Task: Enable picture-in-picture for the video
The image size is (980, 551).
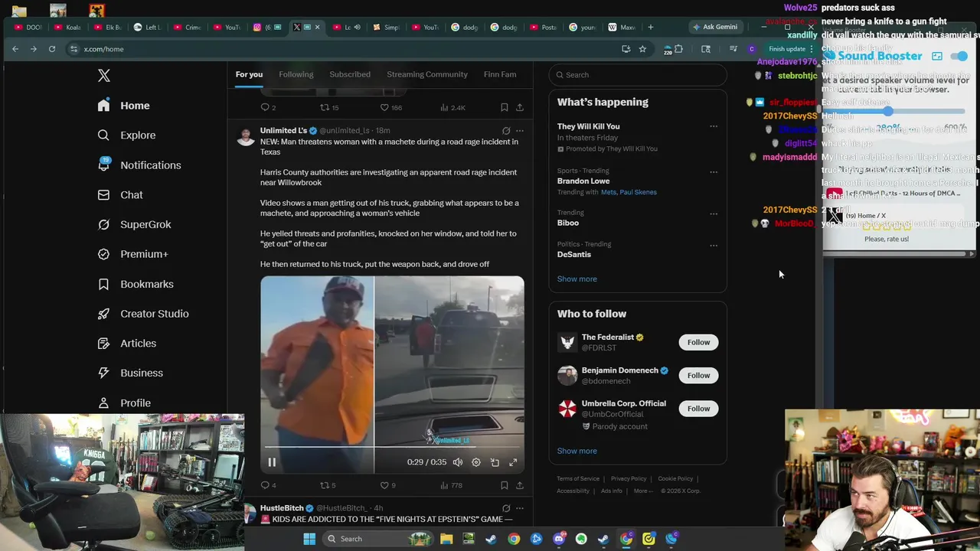Action: click(x=495, y=462)
